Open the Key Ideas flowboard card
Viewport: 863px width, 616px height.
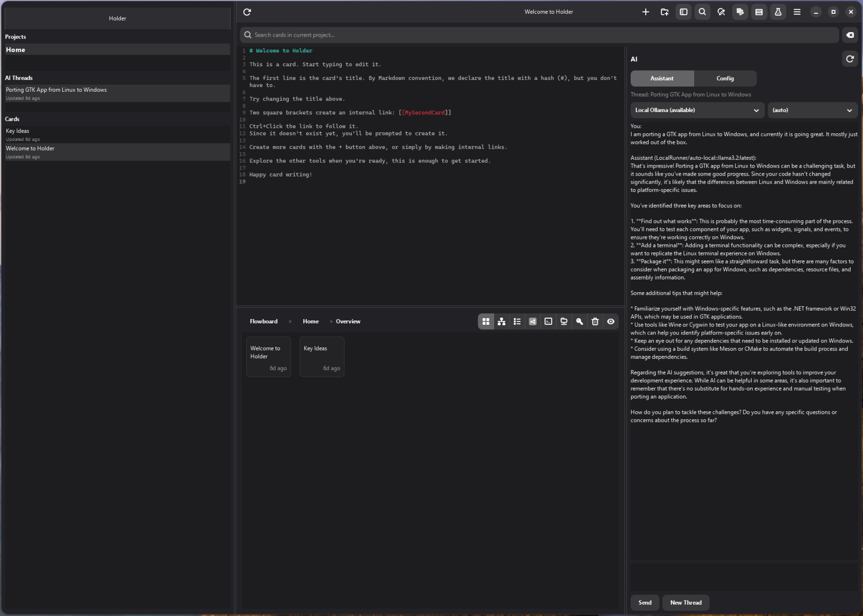[322, 357]
